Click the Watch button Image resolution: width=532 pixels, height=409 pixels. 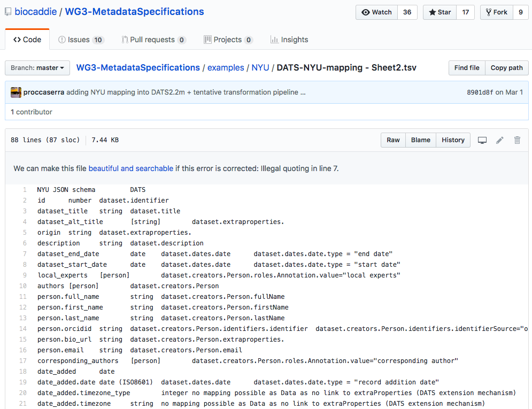click(376, 12)
